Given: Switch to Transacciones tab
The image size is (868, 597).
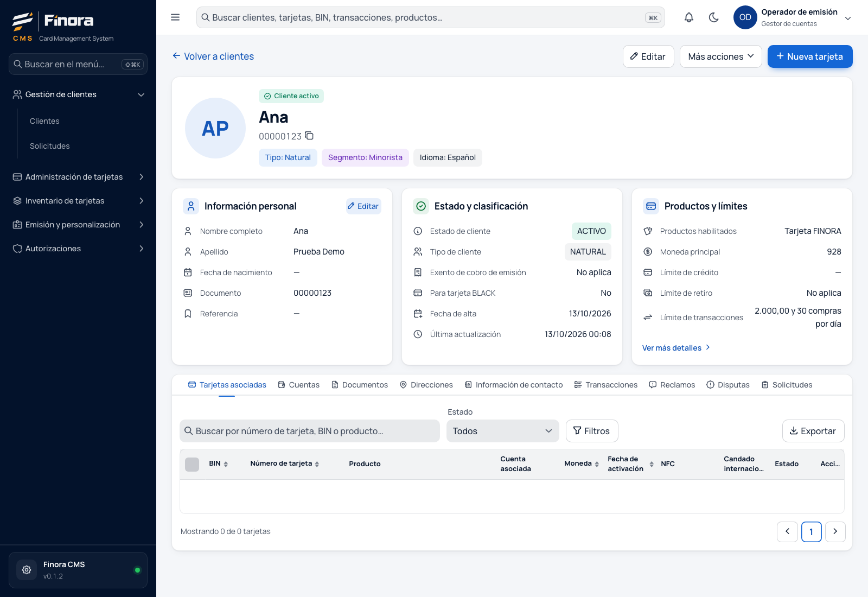Looking at the screenshot, I should pos(606,385).
